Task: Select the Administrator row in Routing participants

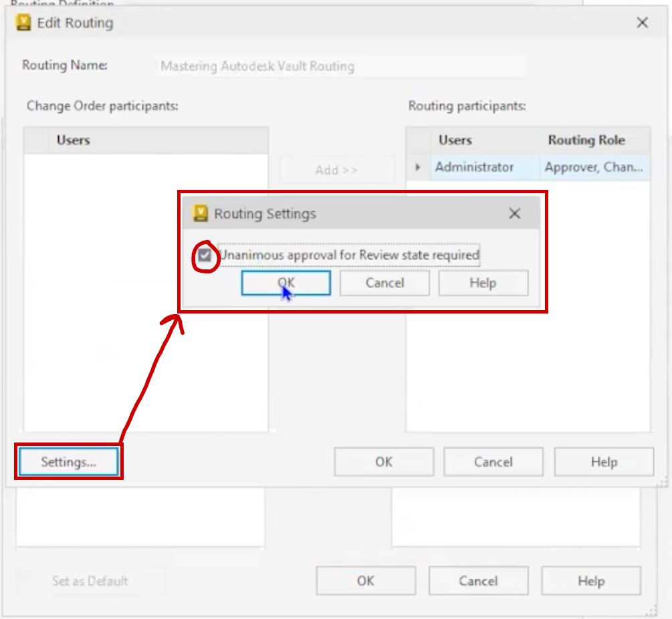Action: click(528, 167)
